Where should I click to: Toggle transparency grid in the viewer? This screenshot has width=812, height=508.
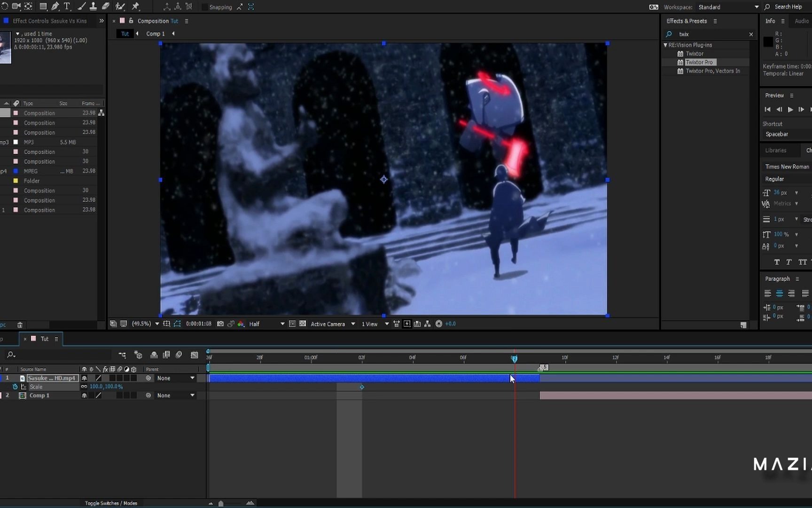(303, 324)
